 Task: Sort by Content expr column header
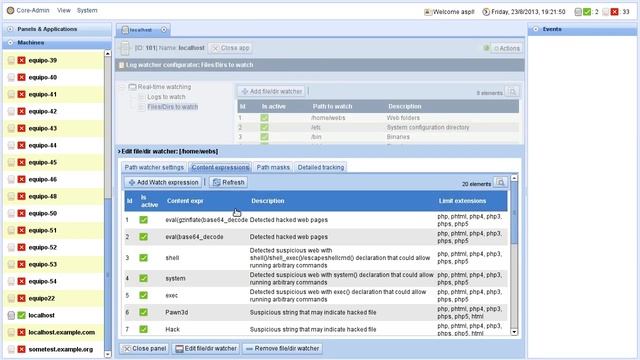(185, 201)
